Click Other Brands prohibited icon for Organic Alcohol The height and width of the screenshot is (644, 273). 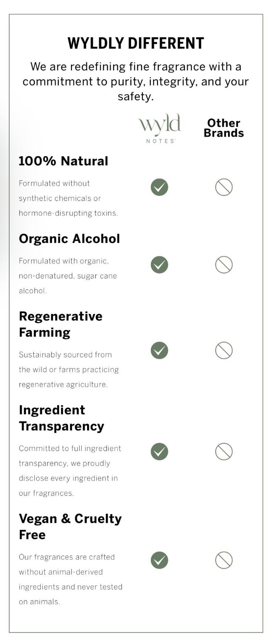224,265
